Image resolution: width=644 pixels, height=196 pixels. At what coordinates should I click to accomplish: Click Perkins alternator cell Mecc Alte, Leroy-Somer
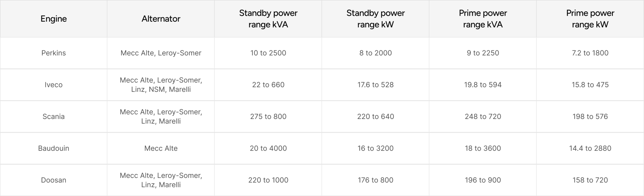(161, 53)
